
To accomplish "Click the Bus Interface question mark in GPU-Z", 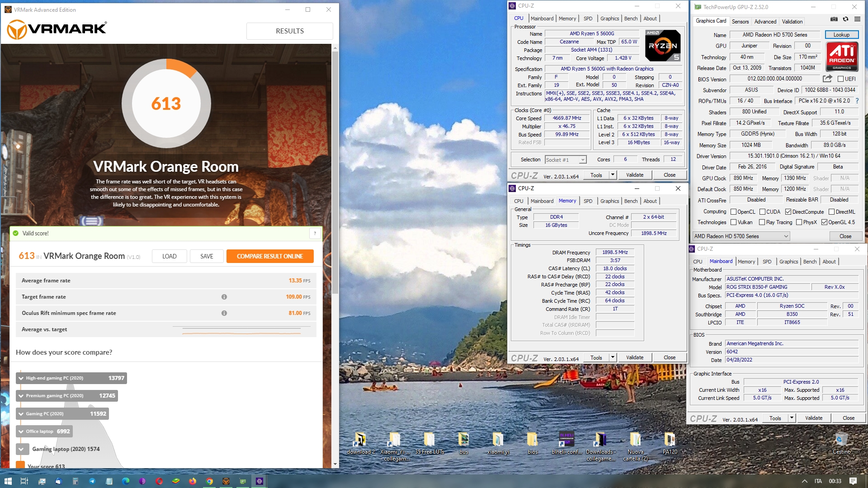I will point(857,101).
